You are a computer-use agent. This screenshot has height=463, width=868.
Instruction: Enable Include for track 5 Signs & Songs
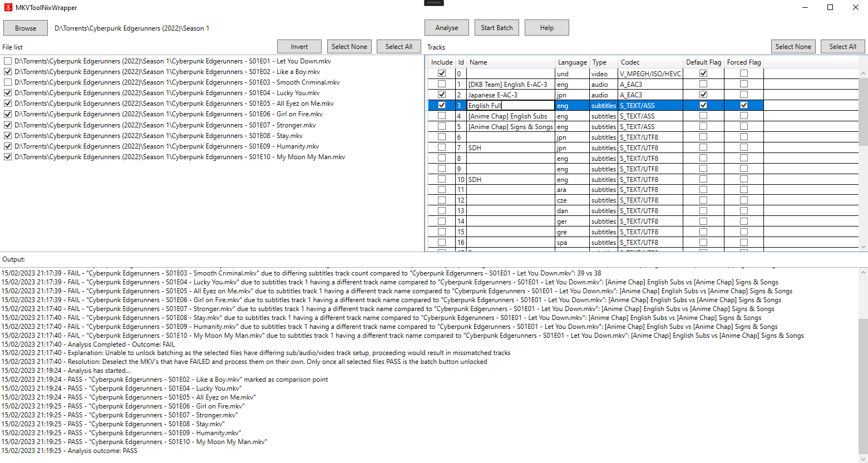[x=442, y=126]
